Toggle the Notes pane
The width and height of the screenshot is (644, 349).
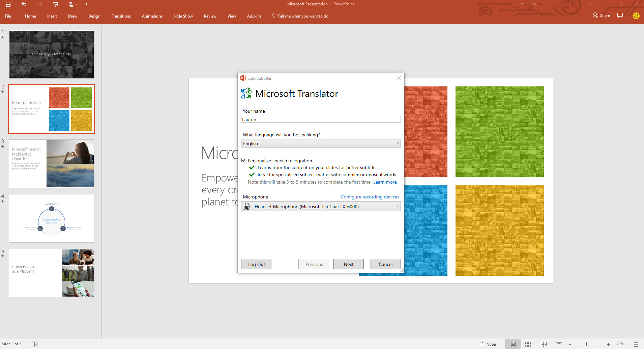click(489, 344)
